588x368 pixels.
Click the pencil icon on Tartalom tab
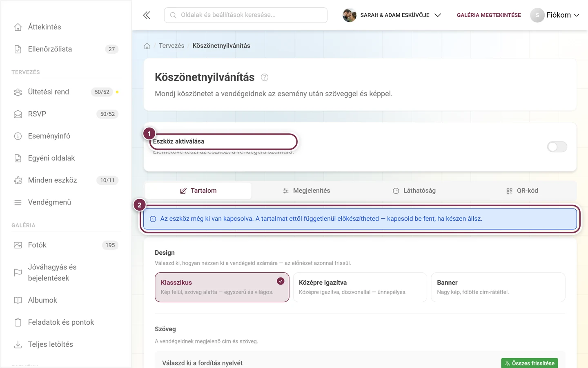183,191
